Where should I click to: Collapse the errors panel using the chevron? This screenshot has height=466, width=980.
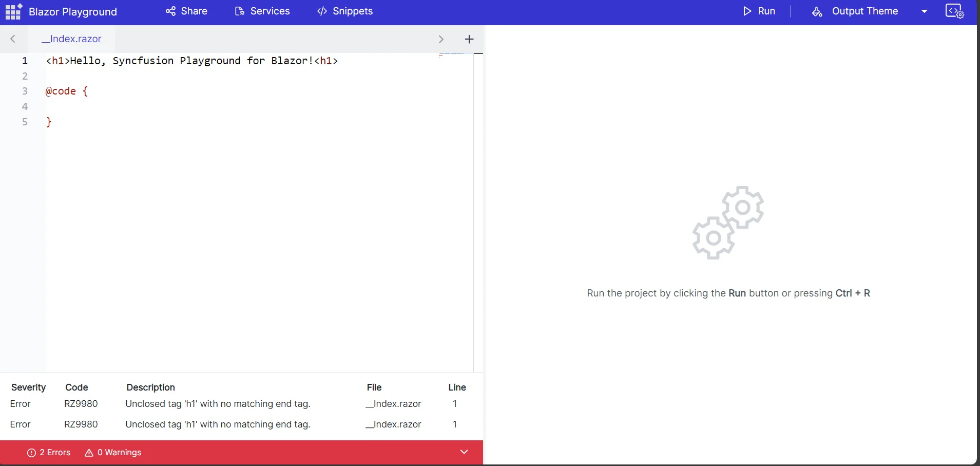464,453
